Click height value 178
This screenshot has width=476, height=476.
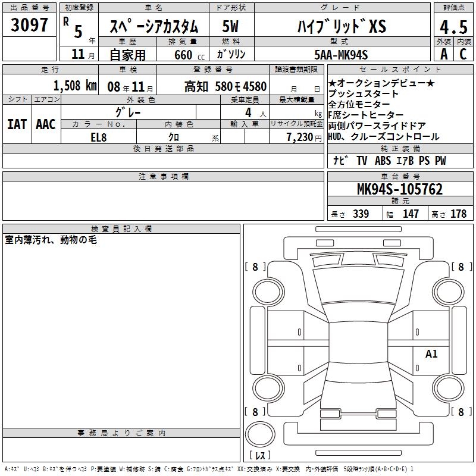(x=458, y=214)
